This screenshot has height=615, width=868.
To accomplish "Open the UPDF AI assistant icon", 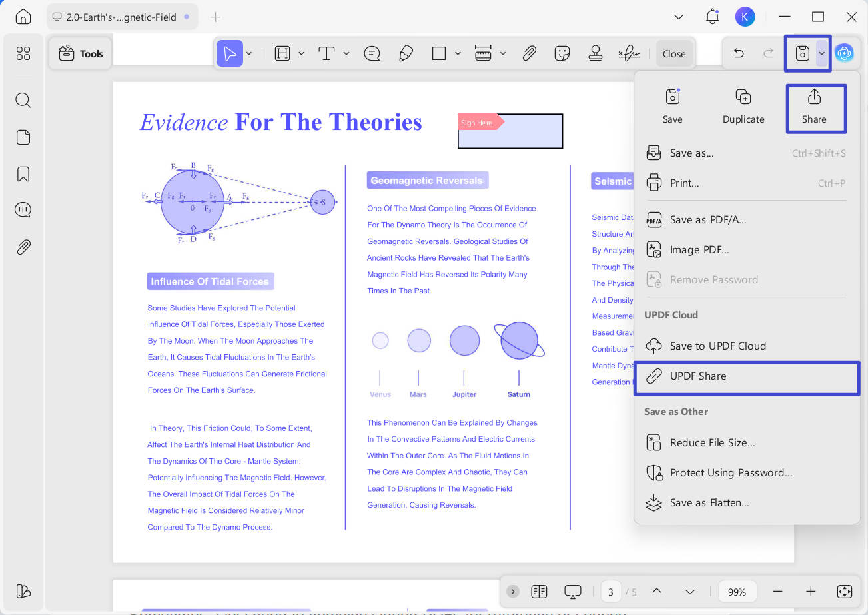I will click(845, 53).
